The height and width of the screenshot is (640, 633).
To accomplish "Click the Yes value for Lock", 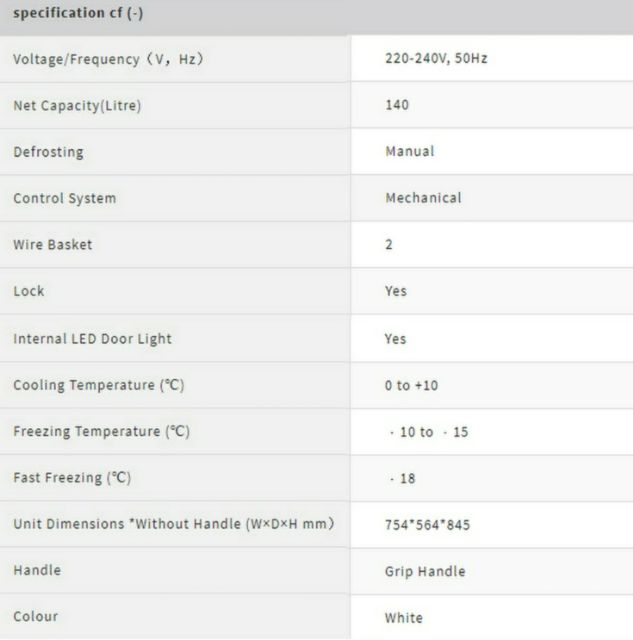I will [396, 291].
